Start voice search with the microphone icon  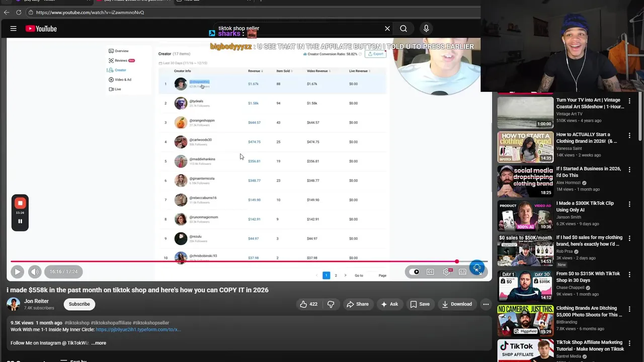(426, 29)
